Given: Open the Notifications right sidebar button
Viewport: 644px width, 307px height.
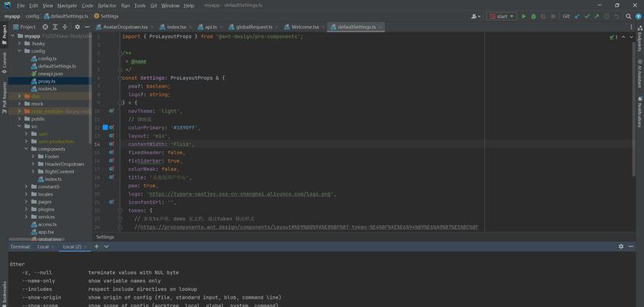Looking at the screenshot, I should point(639,112).
